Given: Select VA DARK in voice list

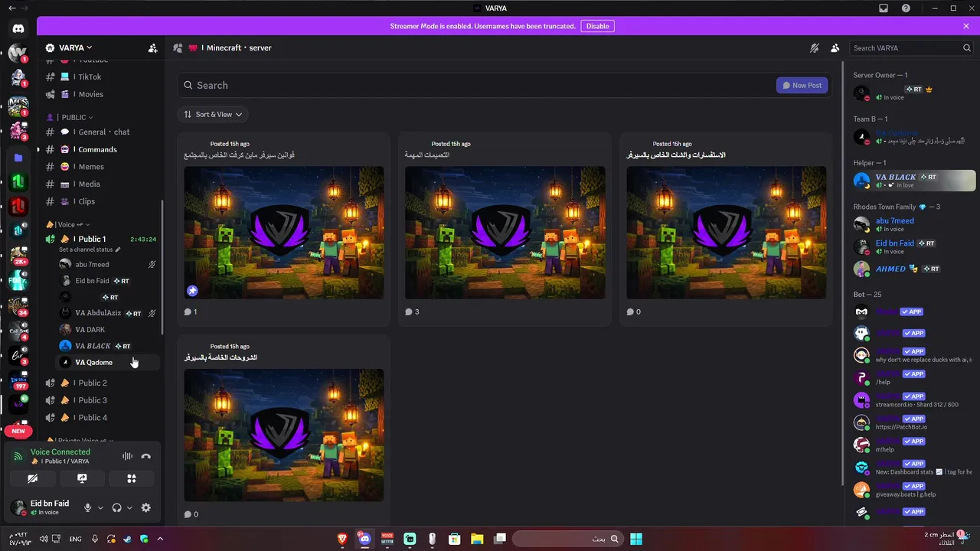Looking at the screenshot, I should (x=109, y=329).
